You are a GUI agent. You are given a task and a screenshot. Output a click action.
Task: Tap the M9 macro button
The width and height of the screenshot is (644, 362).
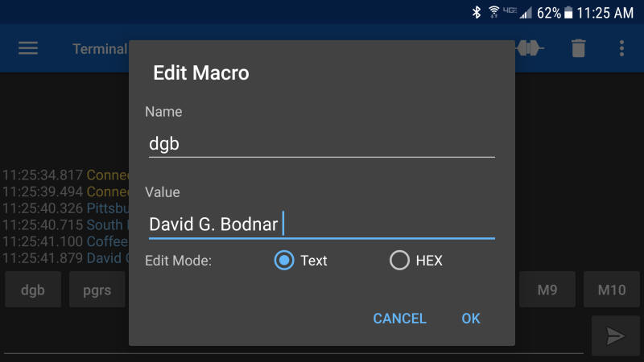coord(547,290)
